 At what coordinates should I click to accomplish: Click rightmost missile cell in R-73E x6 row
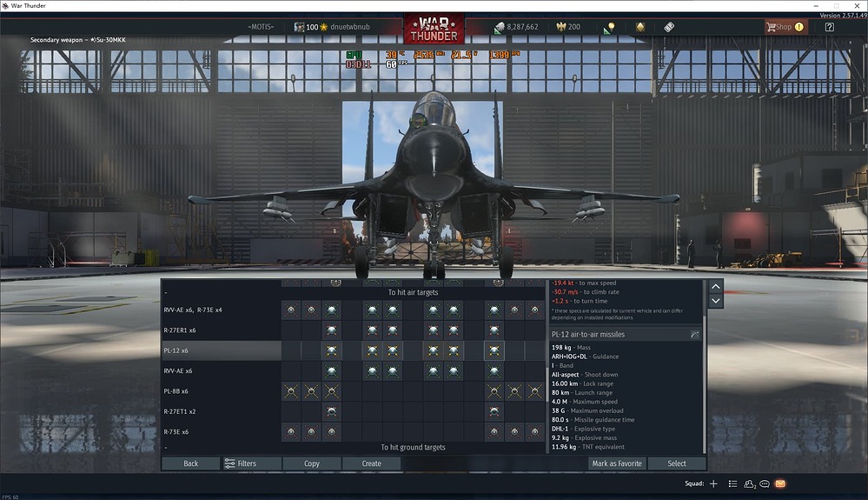point(534,432)
